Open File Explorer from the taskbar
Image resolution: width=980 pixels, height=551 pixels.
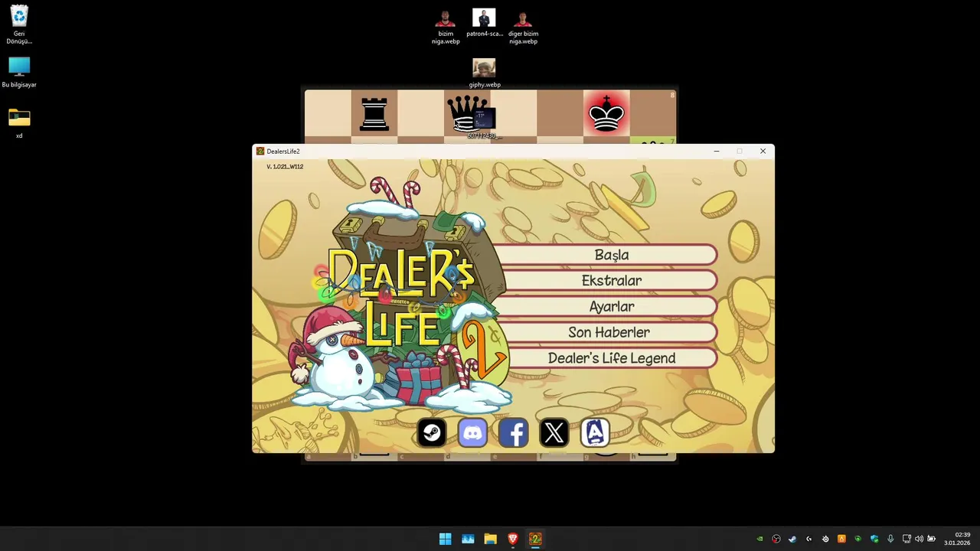(x=490, y=539)
